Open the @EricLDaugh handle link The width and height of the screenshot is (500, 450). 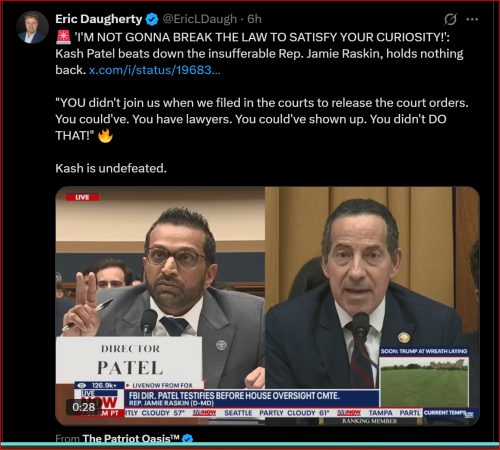point(200,19)
